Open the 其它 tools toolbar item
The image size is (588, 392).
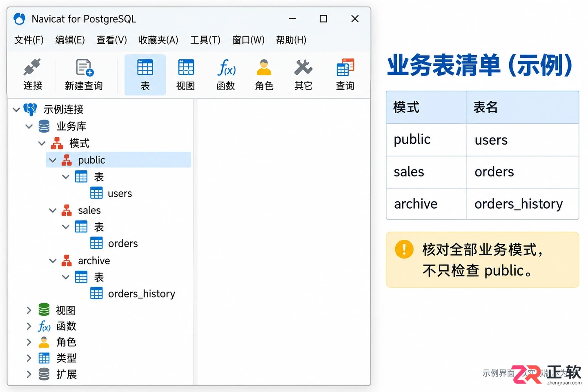point(303,75)
